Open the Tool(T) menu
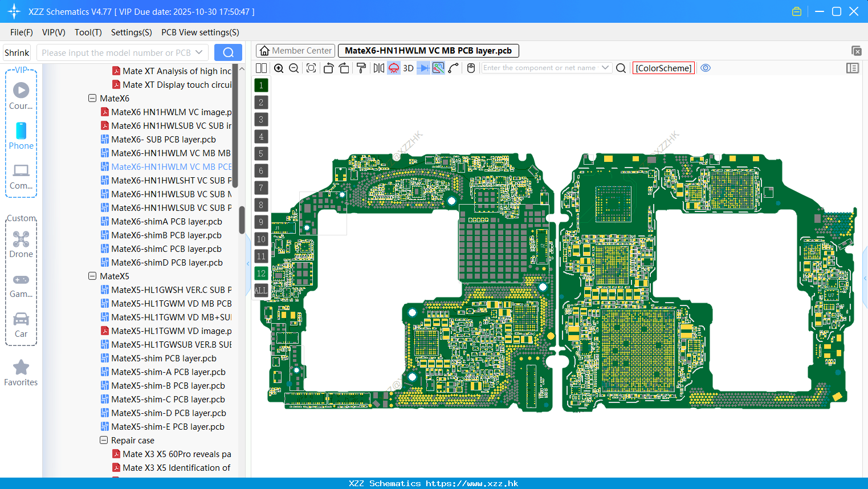 (88, 32)
